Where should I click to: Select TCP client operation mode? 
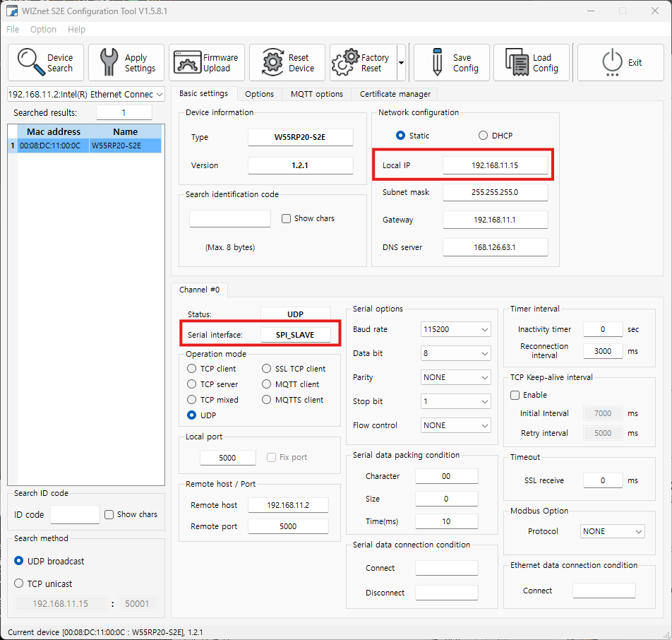[191, 369]
